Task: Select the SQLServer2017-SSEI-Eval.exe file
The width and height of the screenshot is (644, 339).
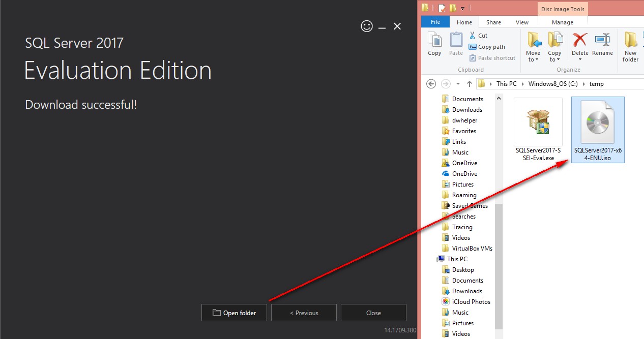Action: point(538,130)
